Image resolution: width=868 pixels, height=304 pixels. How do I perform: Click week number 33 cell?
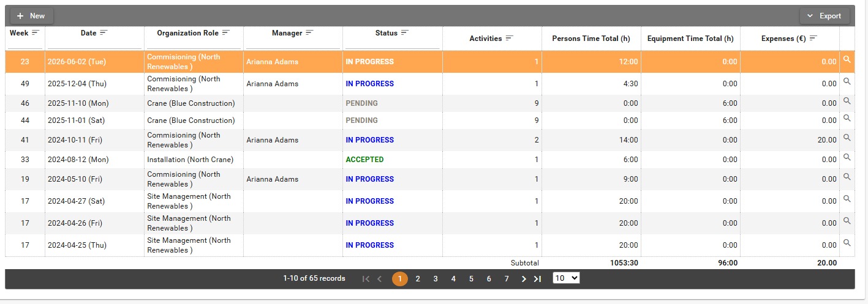pos(25,160)
